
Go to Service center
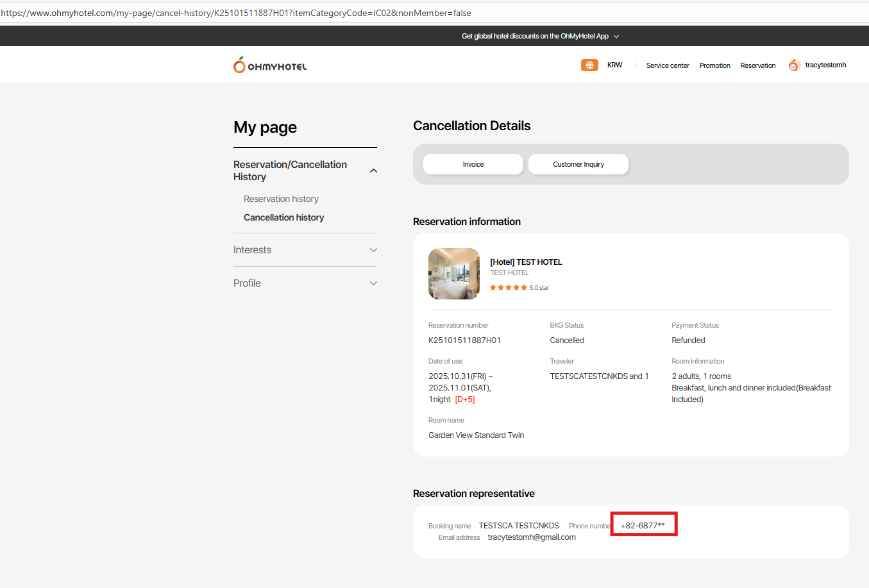pos(668,65)
